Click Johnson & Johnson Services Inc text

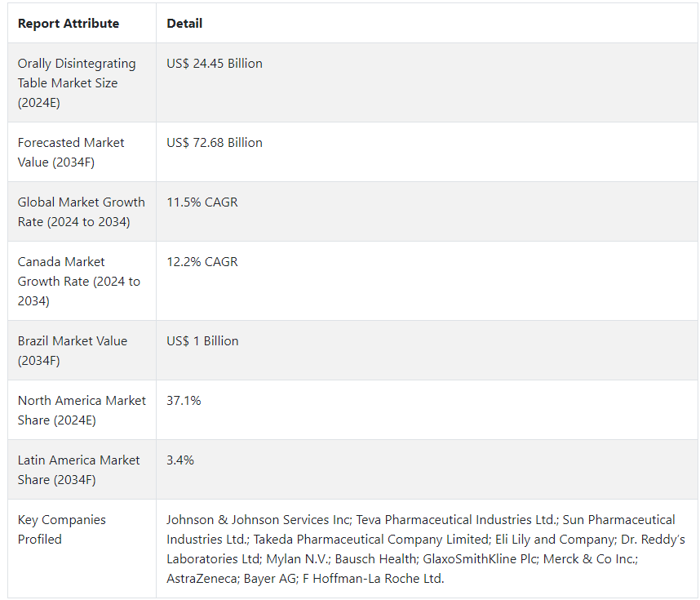259,520
